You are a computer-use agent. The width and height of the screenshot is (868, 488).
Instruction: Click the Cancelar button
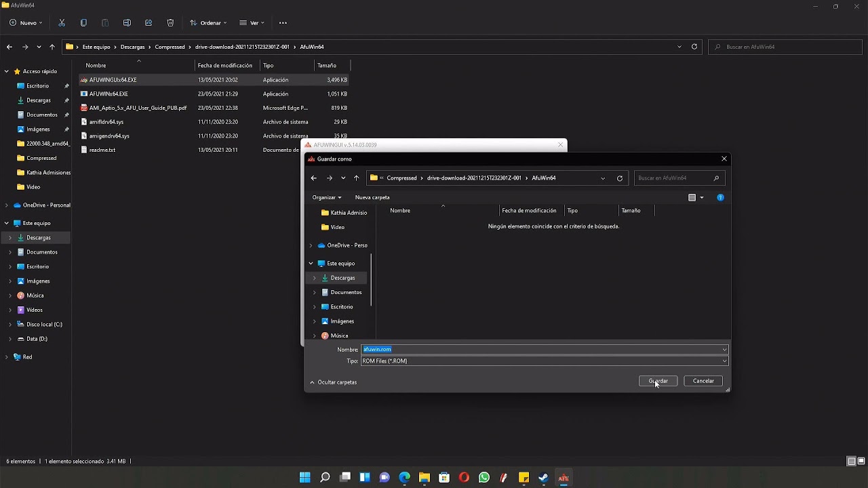[x=703, y=381]
